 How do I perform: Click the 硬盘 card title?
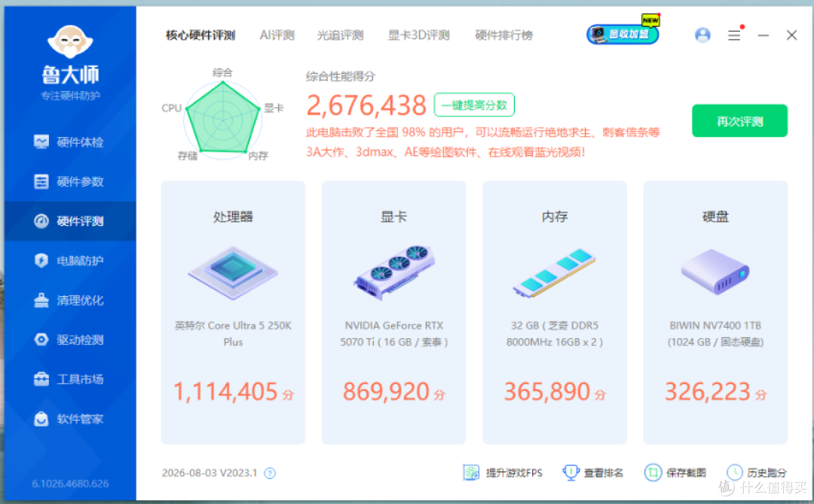pos(715,217)
